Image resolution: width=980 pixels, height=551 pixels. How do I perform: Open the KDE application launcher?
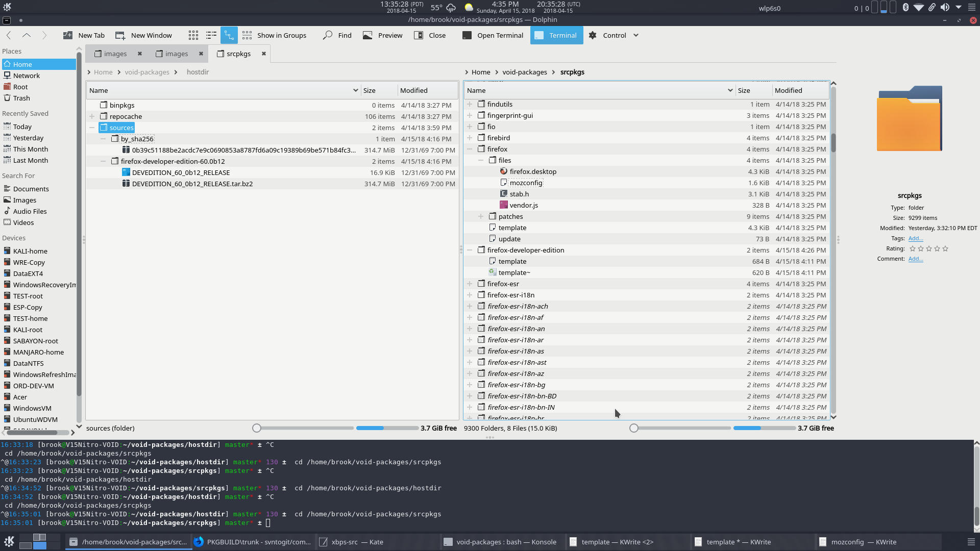(x=9, y=542)
